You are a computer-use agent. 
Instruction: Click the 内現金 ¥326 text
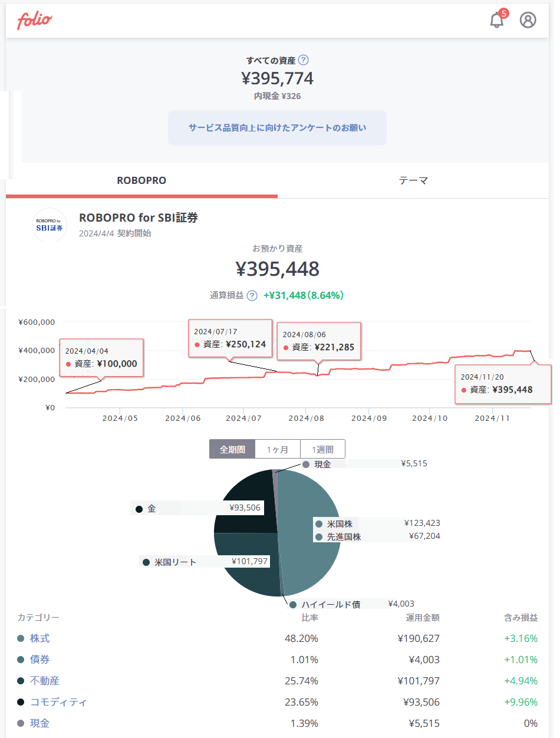pyautogui.click(x=278, y=95)
